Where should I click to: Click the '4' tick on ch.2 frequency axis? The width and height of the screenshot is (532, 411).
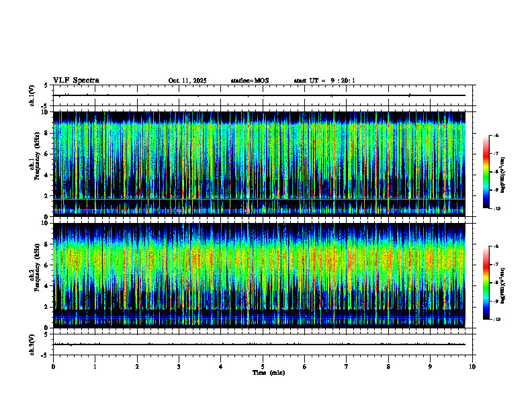pos(47,286)
